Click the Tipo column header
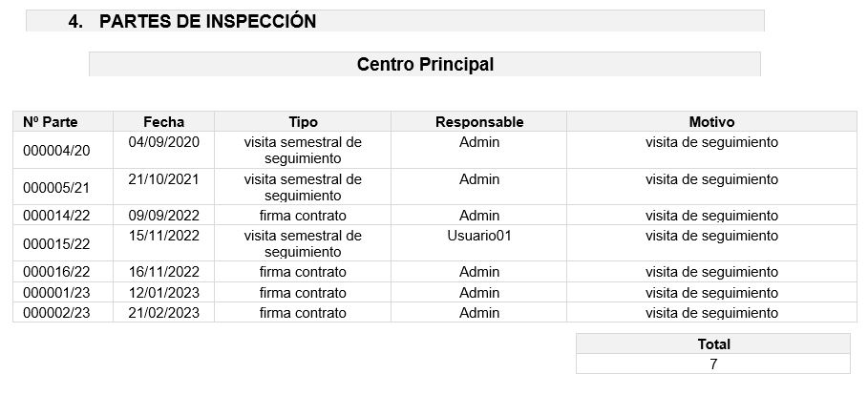 point(303,122)
